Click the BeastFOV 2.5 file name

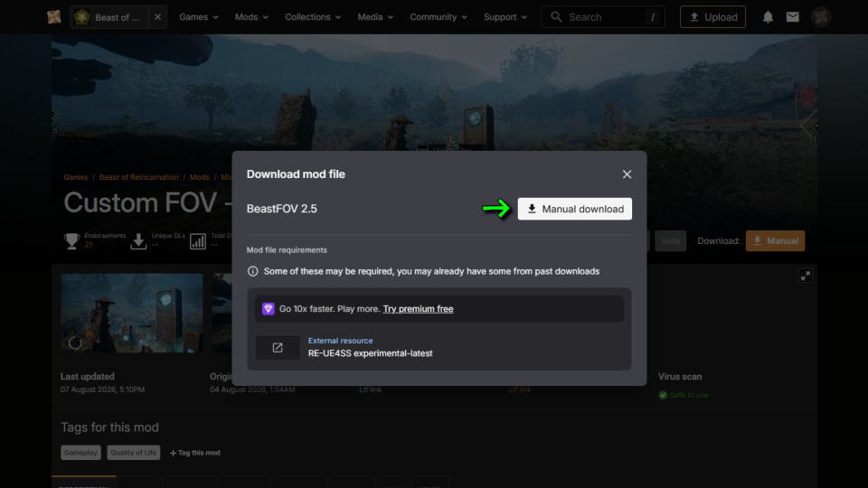coord(282,209)
